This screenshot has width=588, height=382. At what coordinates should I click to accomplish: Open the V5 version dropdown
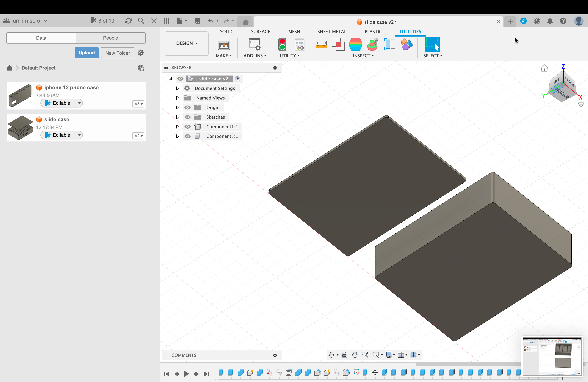tap(138, 104)
